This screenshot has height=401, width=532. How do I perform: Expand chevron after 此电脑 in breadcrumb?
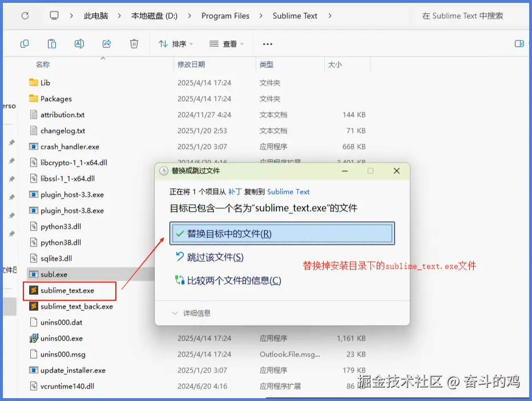coord(119,16)
